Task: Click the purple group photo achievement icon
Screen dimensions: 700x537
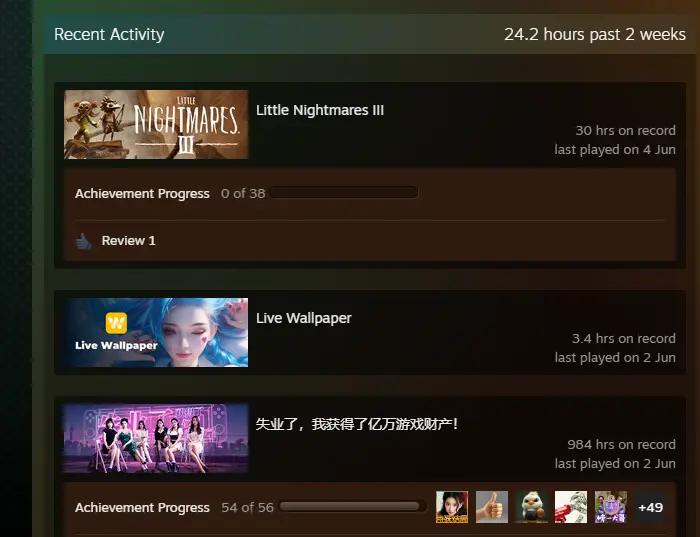Action: pyautogui.click(x=611, y=507)
